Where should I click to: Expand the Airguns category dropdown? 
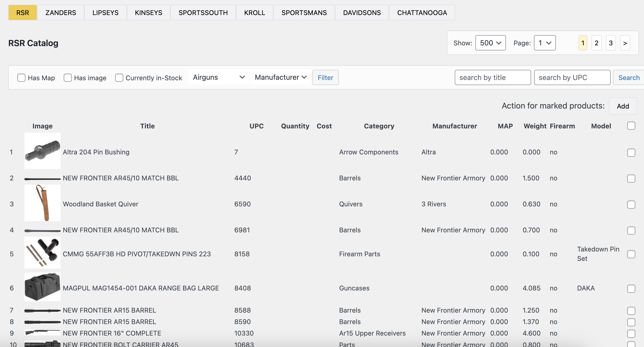(218, 77)
